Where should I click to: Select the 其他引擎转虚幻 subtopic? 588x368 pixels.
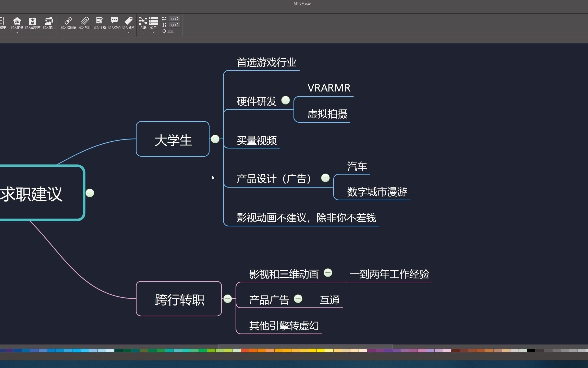tap(284, 326)
